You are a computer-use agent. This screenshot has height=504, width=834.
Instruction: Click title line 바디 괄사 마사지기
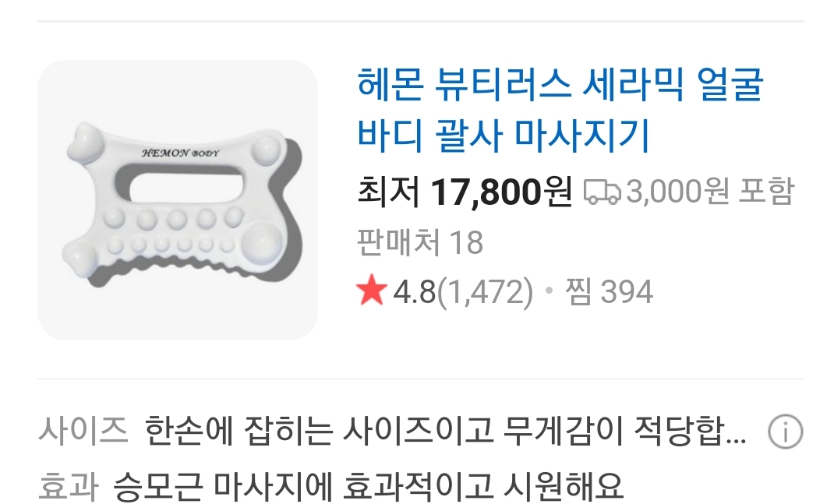click(x=504, y=135)
